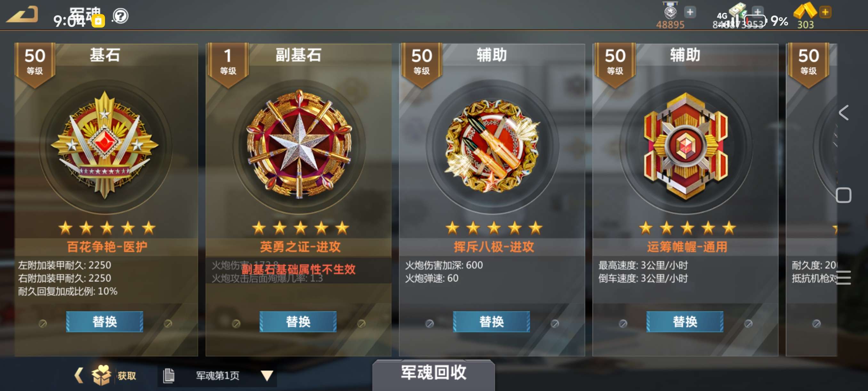Tap the Android recent apps menu lines
The width and height of the screenshot is (868, 391).
(843, 278)
